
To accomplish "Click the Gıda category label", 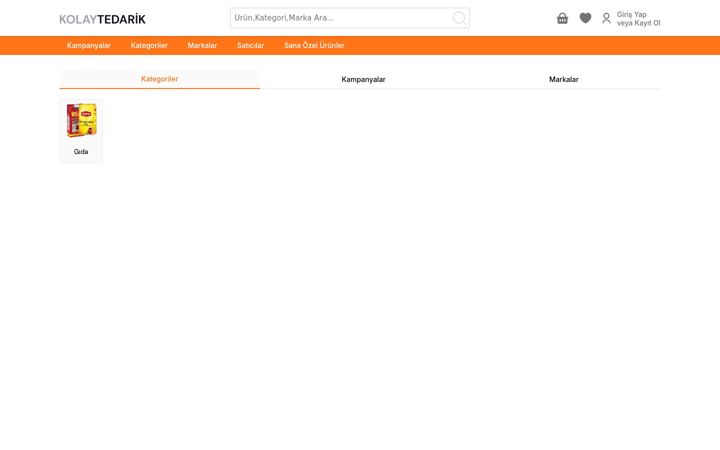I will click(x=81, y=152).
